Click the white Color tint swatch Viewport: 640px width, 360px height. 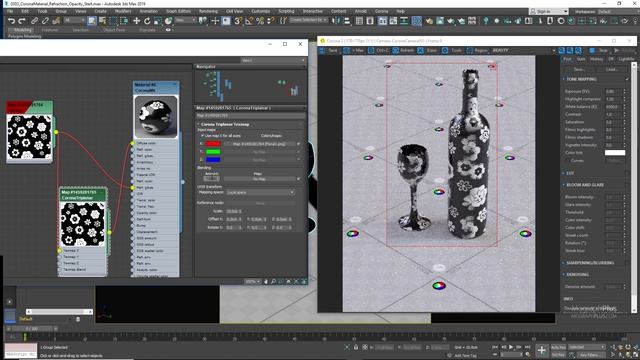(x=615, y=153)
